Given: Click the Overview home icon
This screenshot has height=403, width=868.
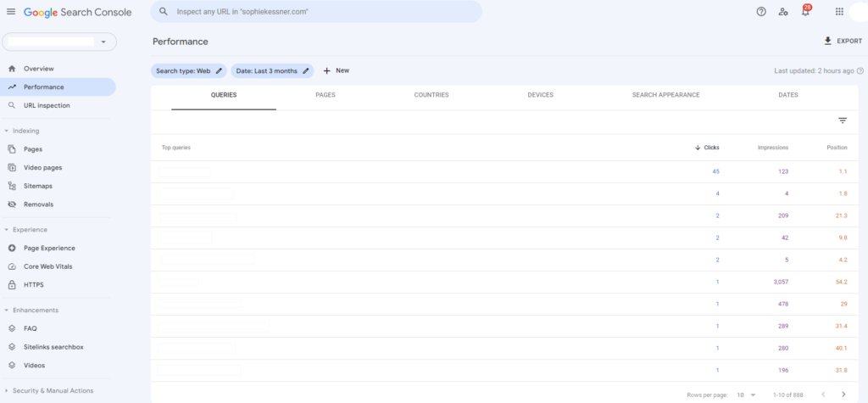Looking at the screenshot, I should pos(12,69).
